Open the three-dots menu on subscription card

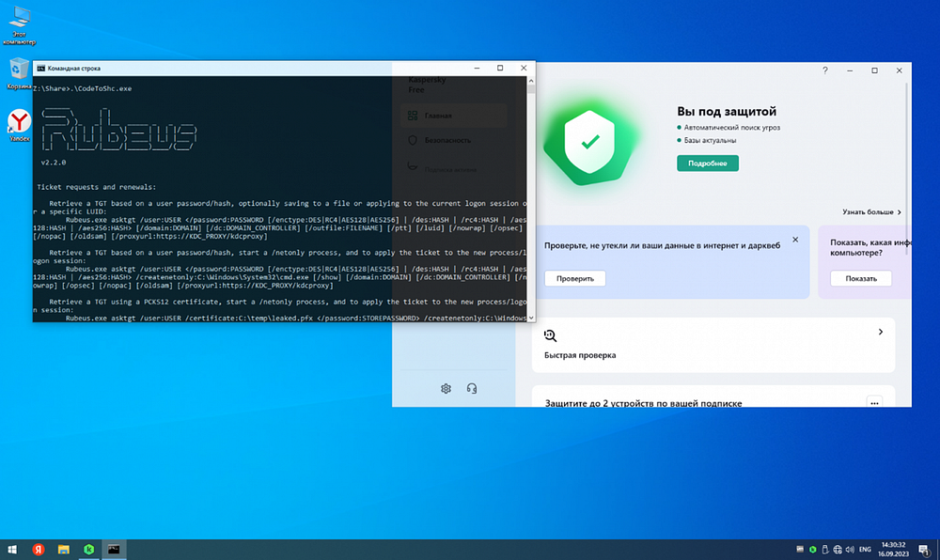(874, 402)
